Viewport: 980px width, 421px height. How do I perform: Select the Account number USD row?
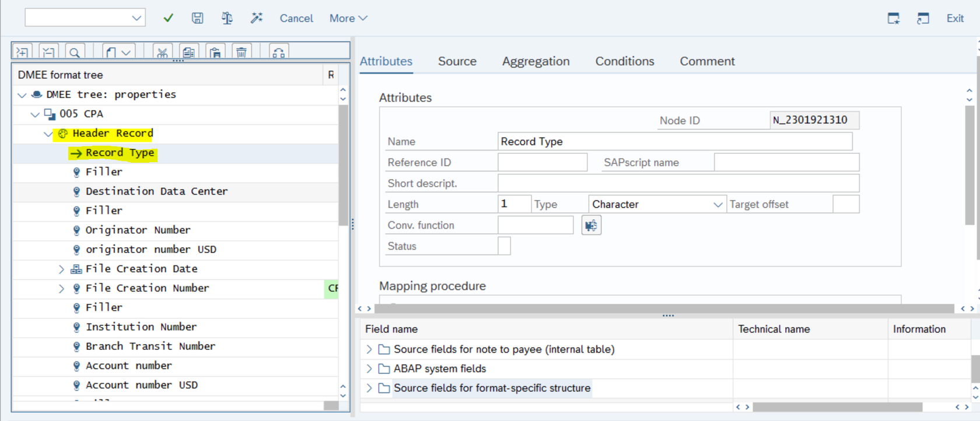tap(175, 385)
